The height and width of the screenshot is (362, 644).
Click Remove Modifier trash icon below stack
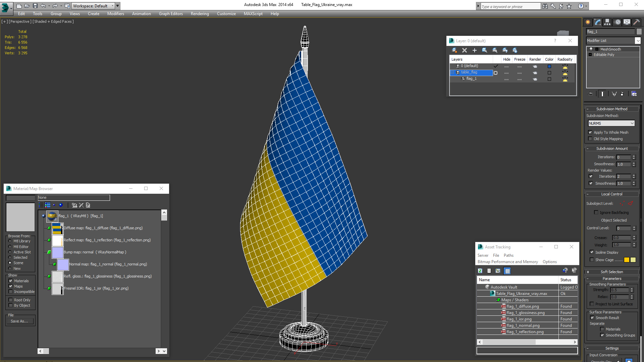point(622,94)
